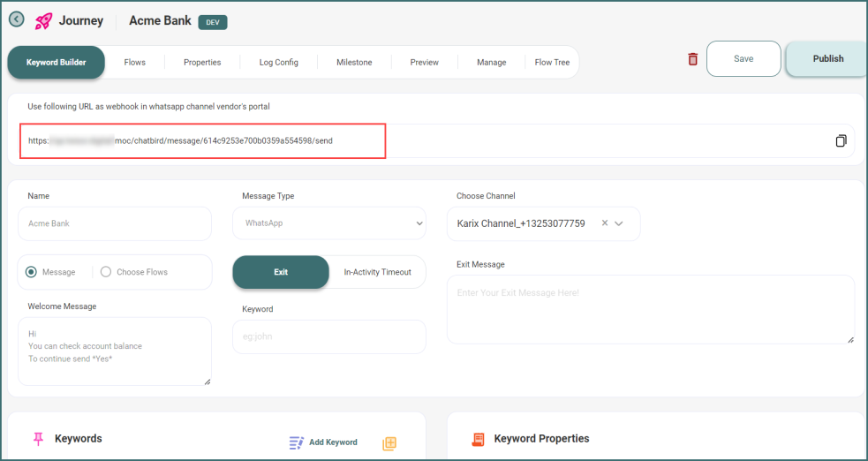The image size is (868, 461).
Task: Clear the selected Karix Channel with X
Action: 605,223
